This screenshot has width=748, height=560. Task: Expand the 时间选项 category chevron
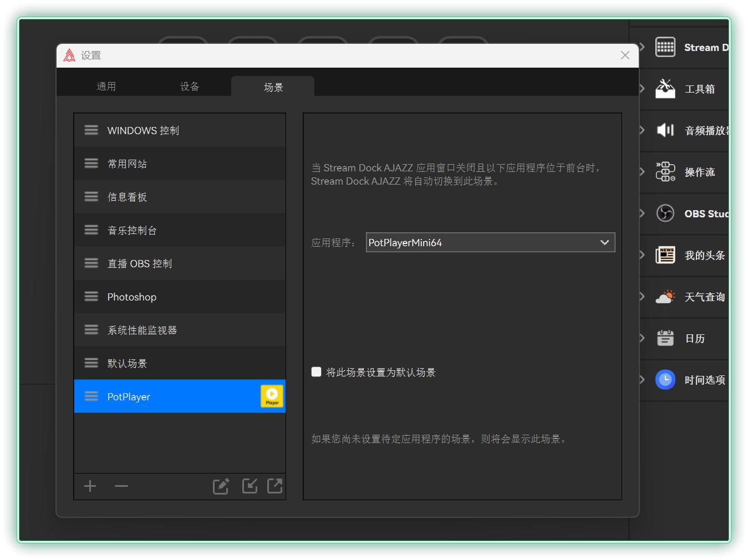(642, 380)
